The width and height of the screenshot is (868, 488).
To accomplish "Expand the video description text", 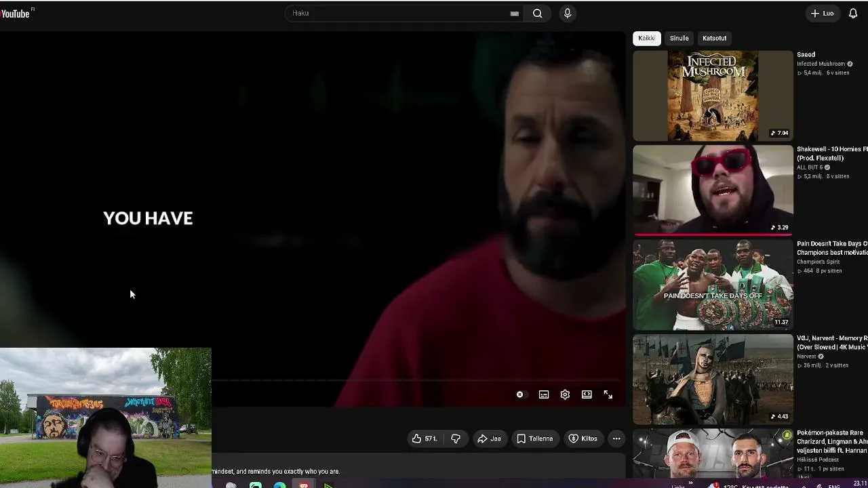I will tap(275, 471).
